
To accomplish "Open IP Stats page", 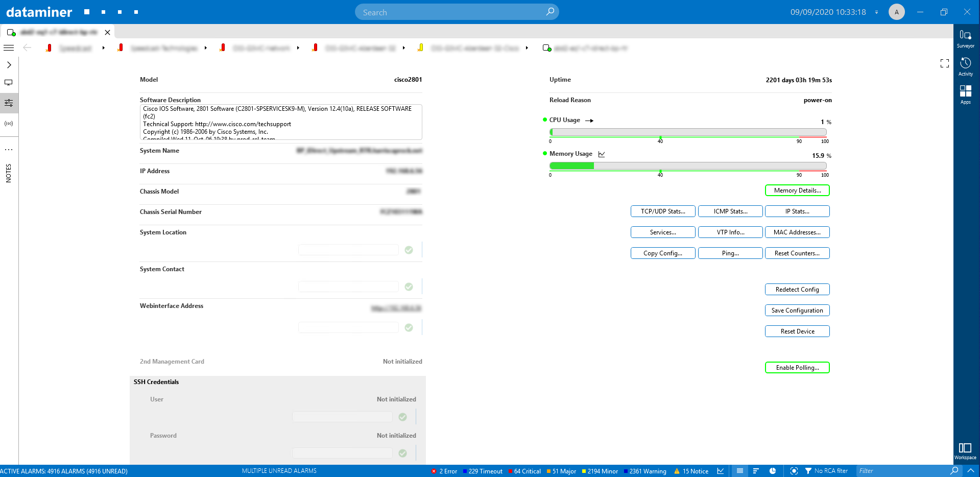I will pos(797,211).
